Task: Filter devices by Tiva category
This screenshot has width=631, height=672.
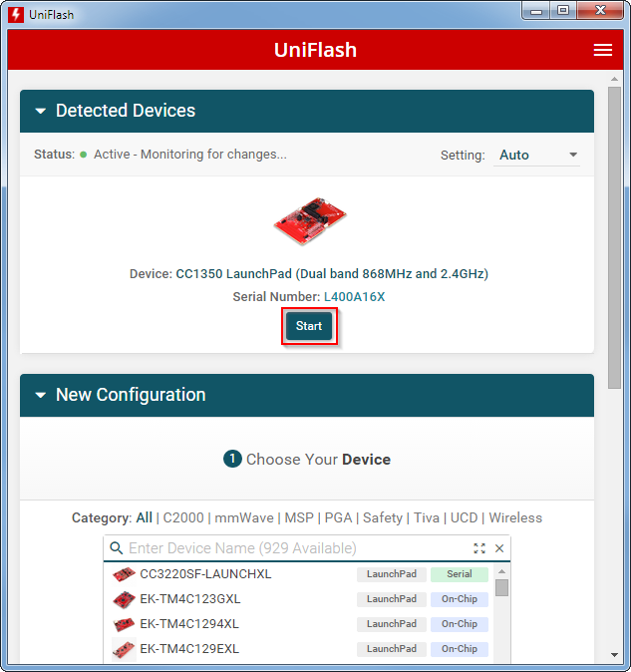Action: click(x=427, y=517)
